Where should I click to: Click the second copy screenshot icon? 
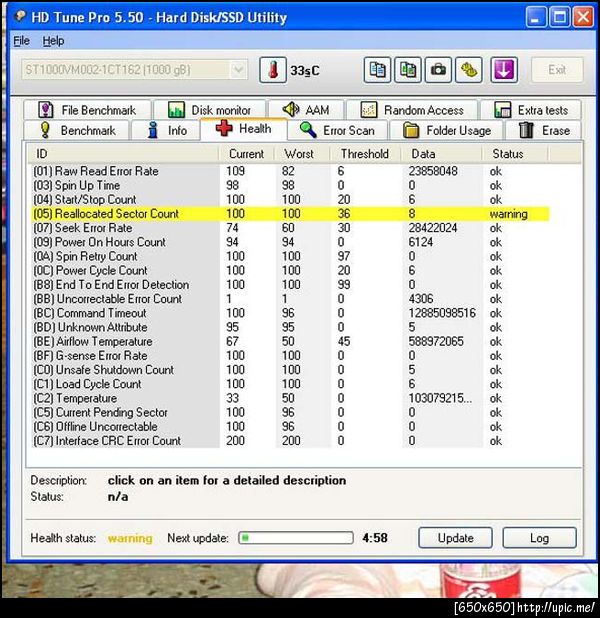click(x=408, y=70)
